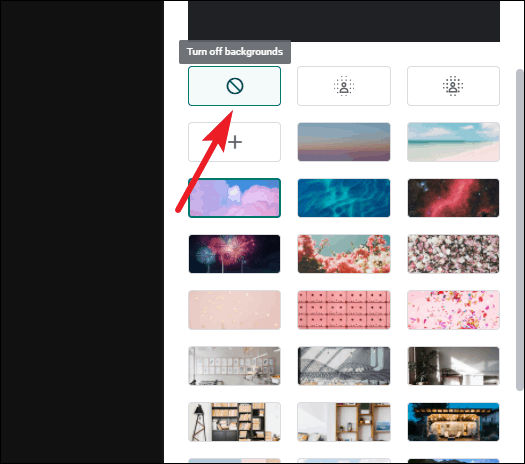The width and height of the screenshot is (525, 464).
Task: Select the turn off backgrounds icon
Action: tap(234, 86)
